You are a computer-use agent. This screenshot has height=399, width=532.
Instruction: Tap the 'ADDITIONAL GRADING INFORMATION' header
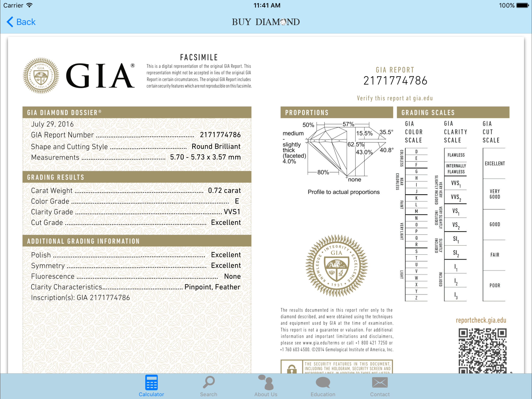click(x=137, y=241)
